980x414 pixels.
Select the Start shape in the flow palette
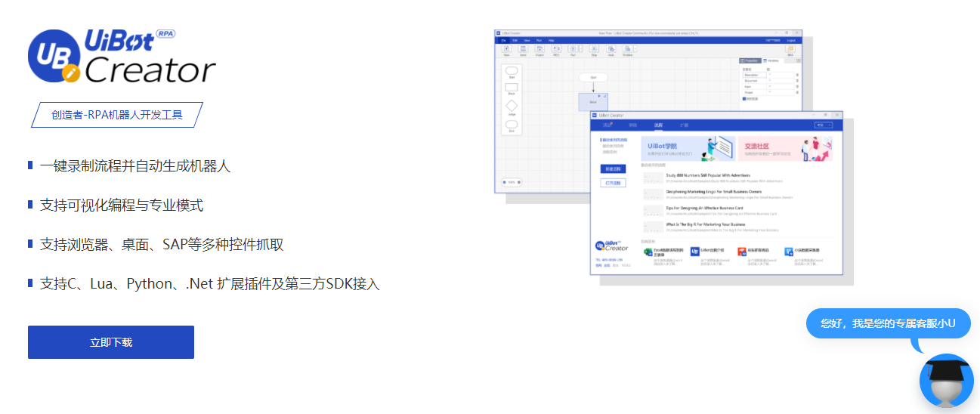pos(512,71)
